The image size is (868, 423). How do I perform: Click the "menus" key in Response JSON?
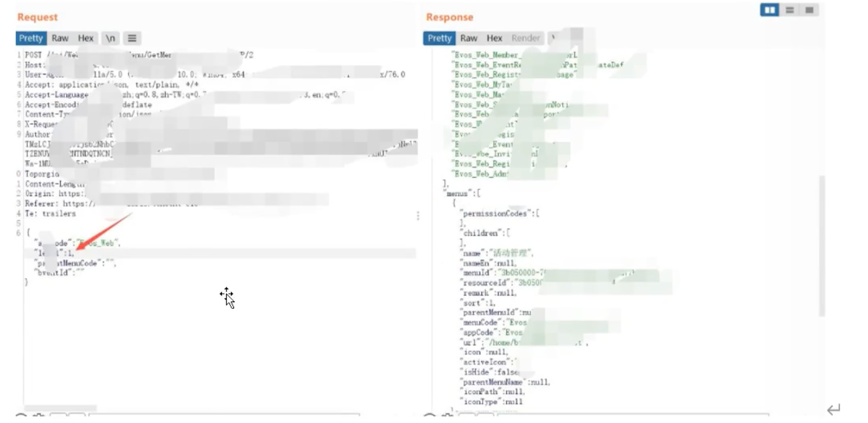point(457,194)
